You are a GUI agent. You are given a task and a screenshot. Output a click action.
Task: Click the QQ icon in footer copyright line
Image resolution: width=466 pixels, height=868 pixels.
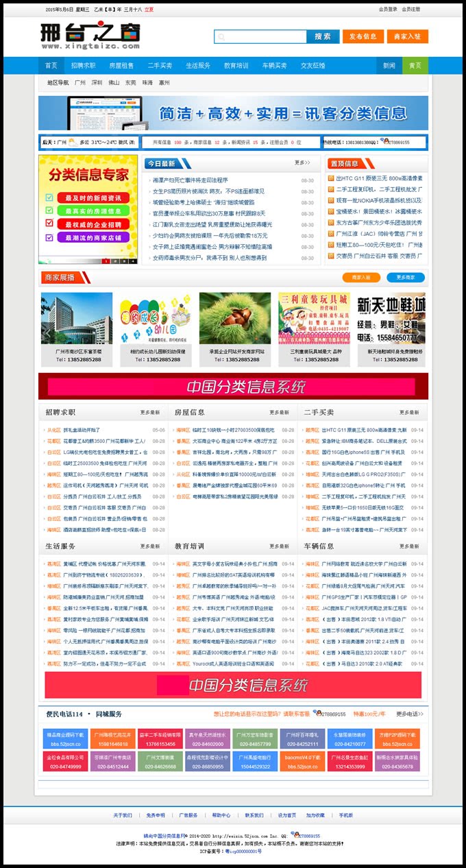tap(295, 836)
